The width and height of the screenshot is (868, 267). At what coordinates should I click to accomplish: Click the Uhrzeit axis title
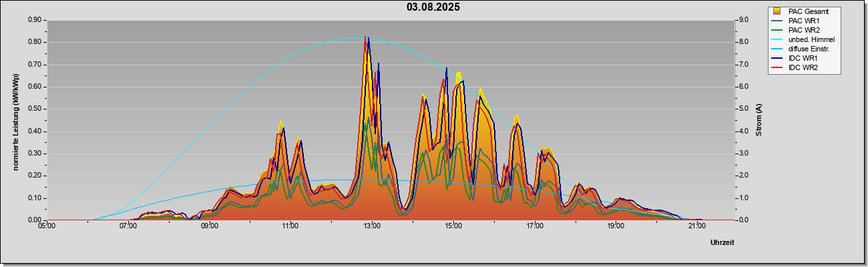coord(722,242)
